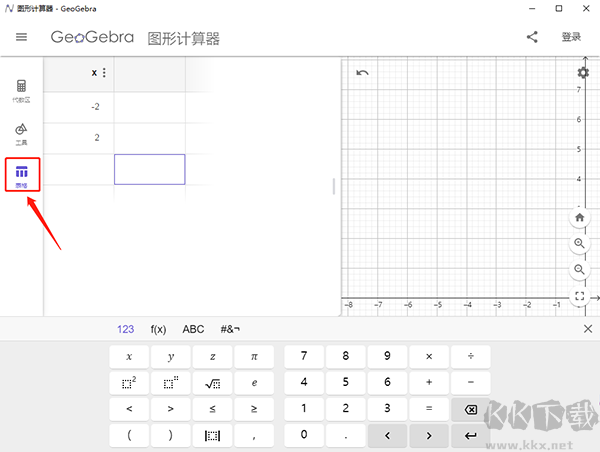
Task: Tap the number 7 key
Action: coord(304,356)
